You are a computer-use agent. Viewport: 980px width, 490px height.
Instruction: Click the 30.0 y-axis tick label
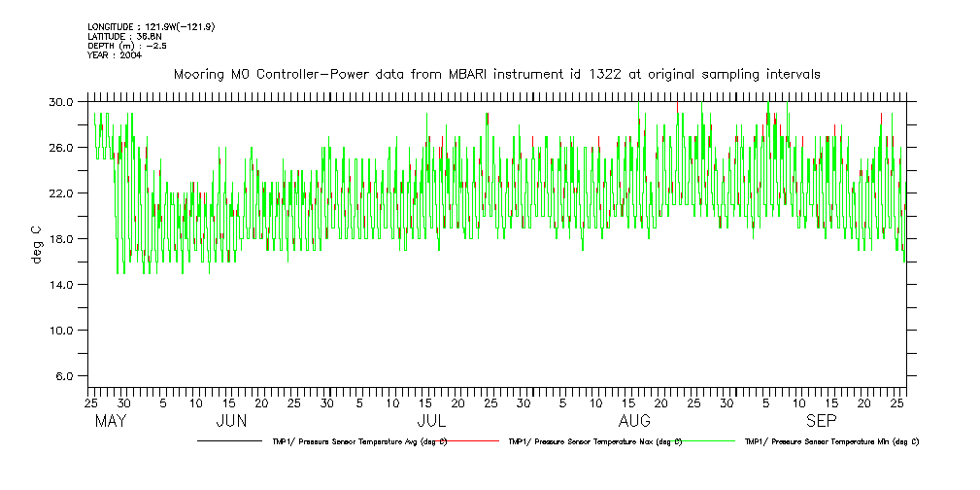click(61, 102)
